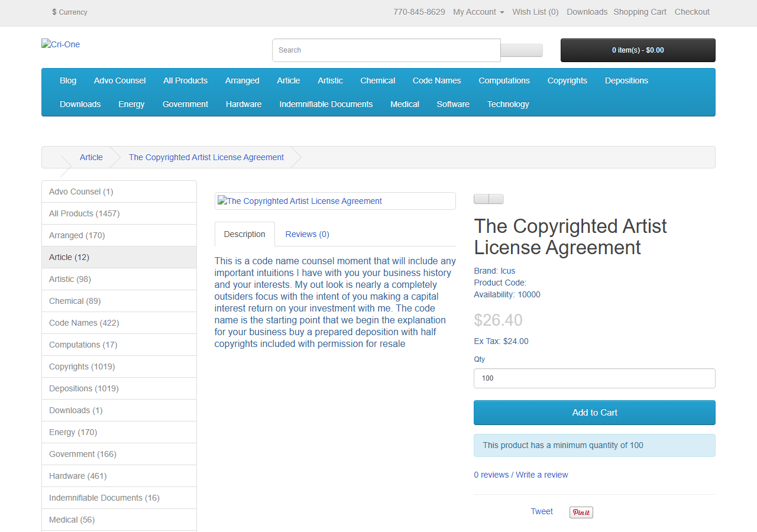Click into the Search text box
Image resolution: width=757 pixels, height=532 pixels.
coord(387,50)
